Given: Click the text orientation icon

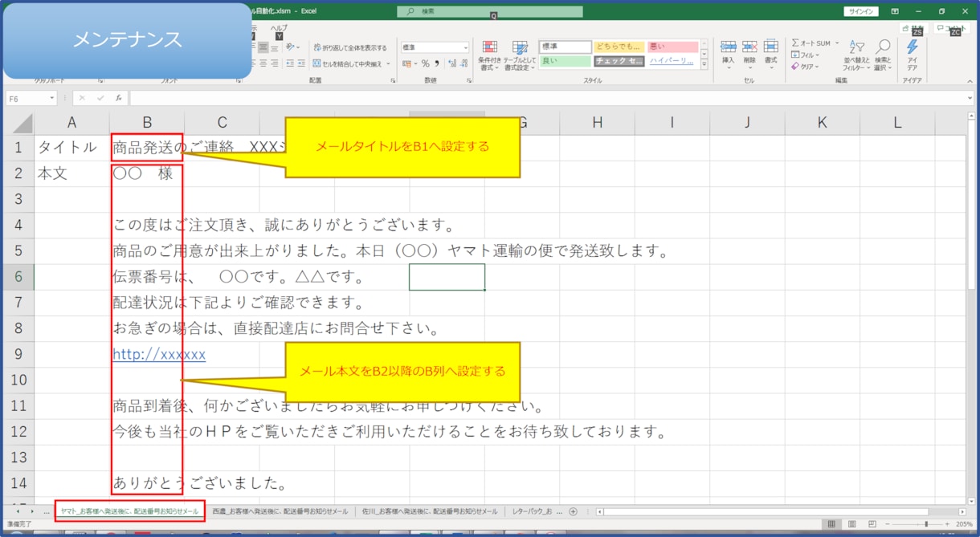Looking at the screenshot, I should coord(292,47).
